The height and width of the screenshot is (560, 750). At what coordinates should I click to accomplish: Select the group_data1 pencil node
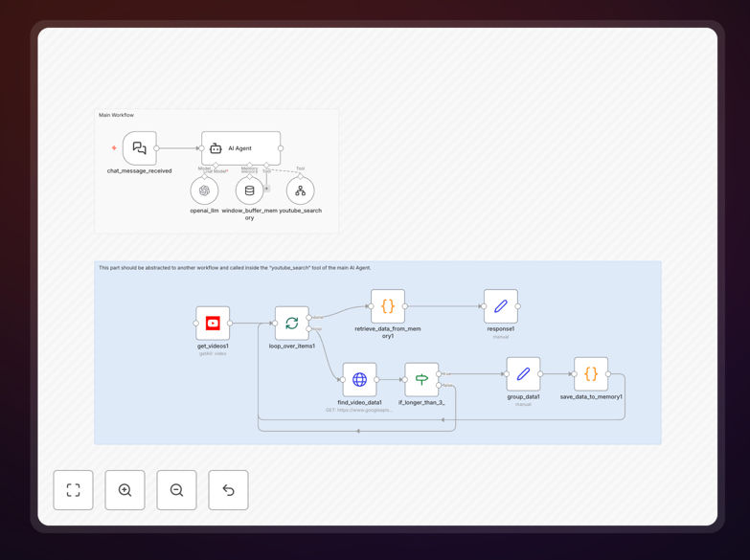523,374
